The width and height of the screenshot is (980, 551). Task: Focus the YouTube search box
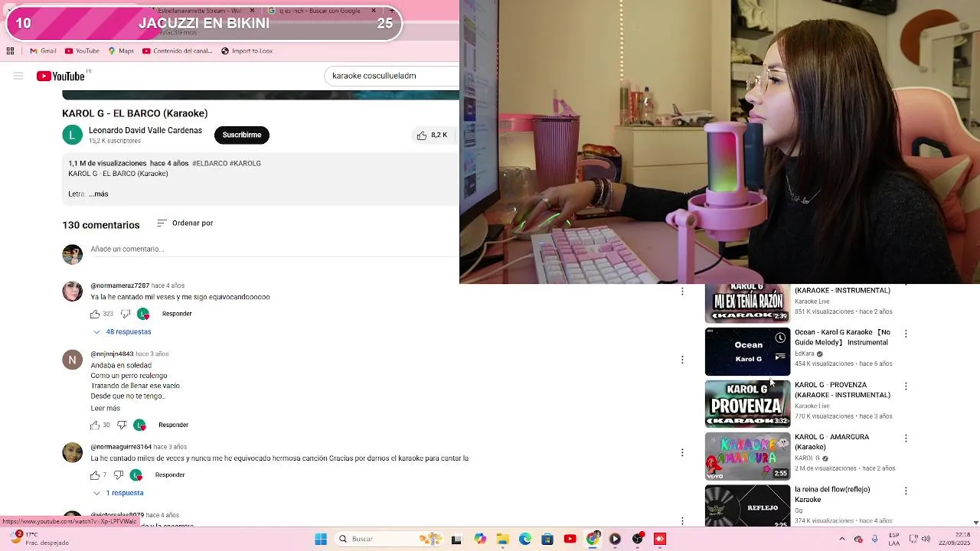[x=392, y=76]
